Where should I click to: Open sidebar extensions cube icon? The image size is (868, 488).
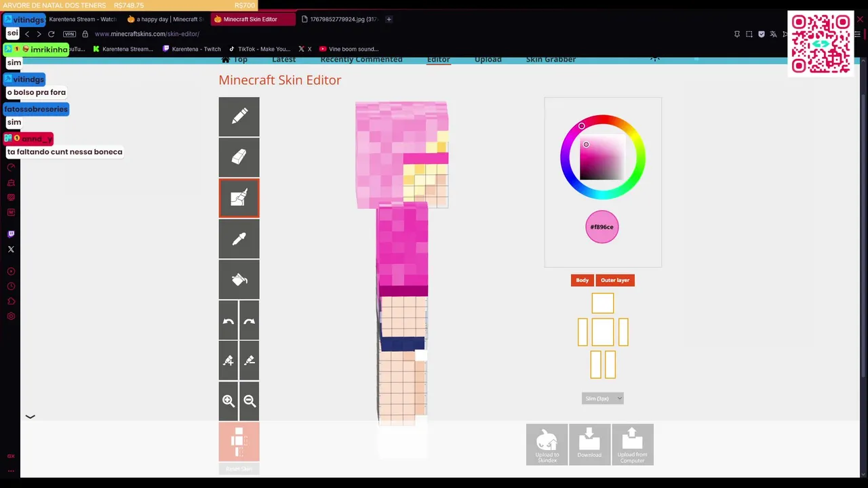11,302
